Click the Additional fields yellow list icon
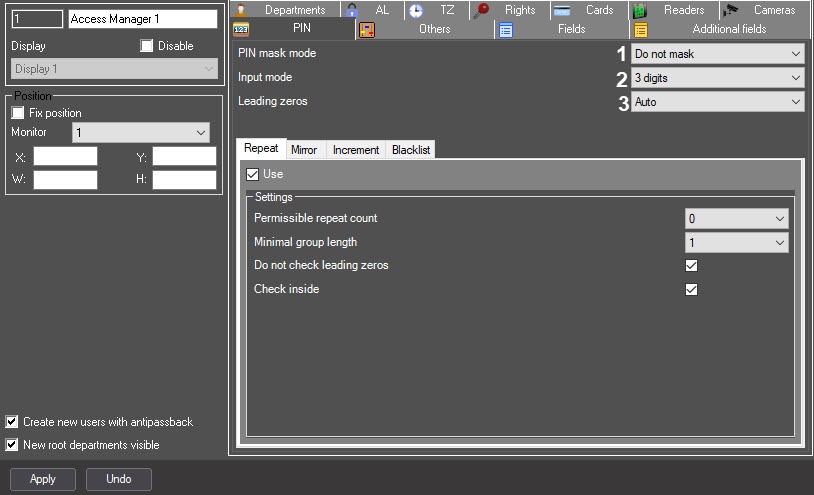 tap(641, 30)
